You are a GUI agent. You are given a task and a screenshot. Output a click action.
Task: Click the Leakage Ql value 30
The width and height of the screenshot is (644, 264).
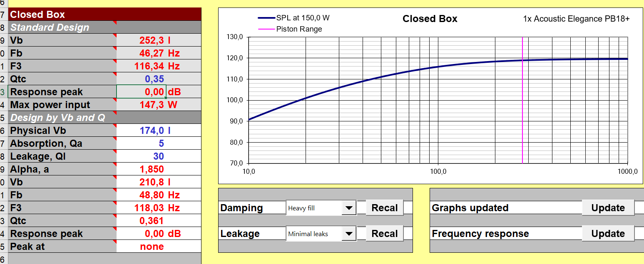(x=158, y=156)
